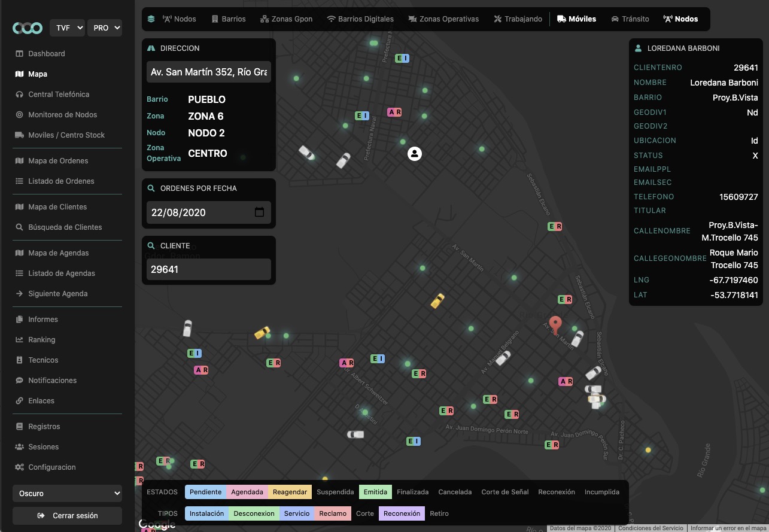Click Informar un error en el mapa
Image resolution: width=769 pixels, height=532 pixels.
(x=728, y=528)
